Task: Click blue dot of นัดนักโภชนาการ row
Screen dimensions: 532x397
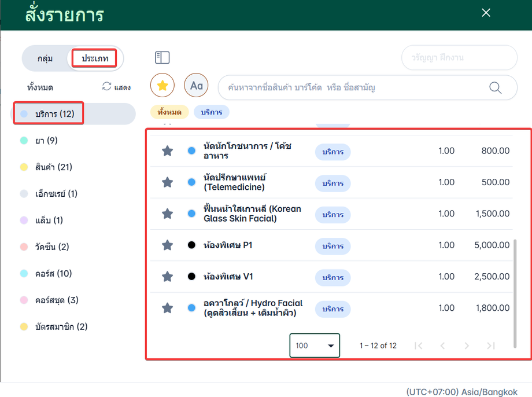Action: tap(192, 151)
